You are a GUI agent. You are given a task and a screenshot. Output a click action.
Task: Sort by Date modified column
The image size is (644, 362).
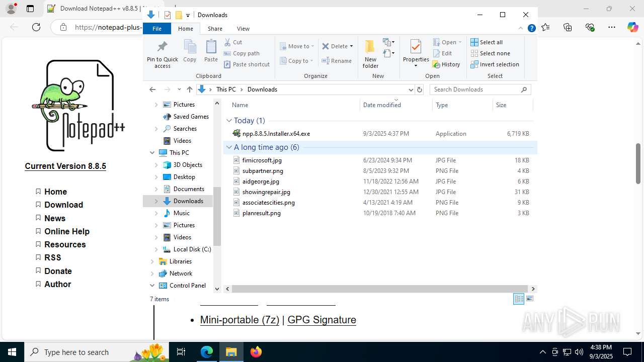point(396,105)
